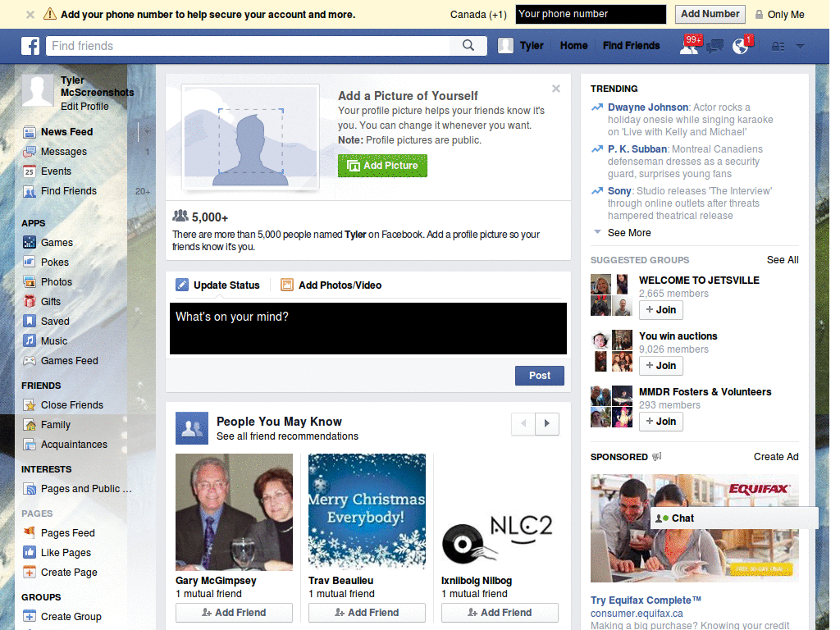The image size is (840, 630).
Task: Join You win auctions group
Action: click(661, 365)
